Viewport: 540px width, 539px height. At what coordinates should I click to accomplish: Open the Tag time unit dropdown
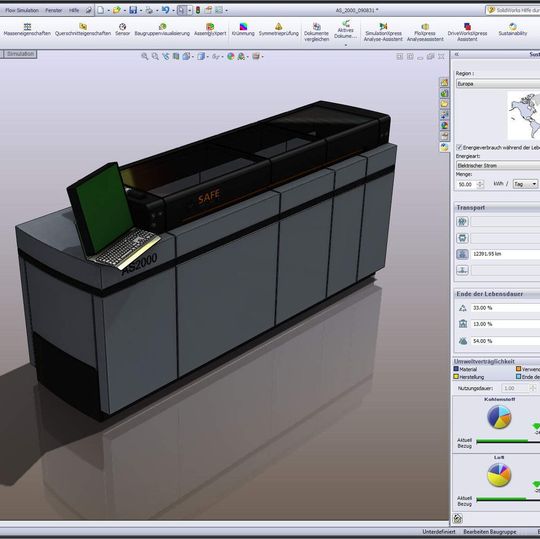525,184
